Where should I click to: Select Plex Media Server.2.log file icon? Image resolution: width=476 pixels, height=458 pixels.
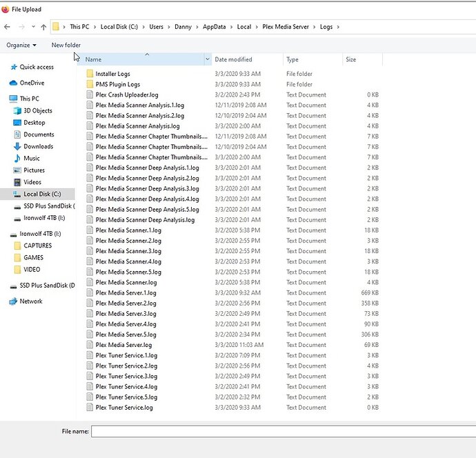tap(90, 303)
